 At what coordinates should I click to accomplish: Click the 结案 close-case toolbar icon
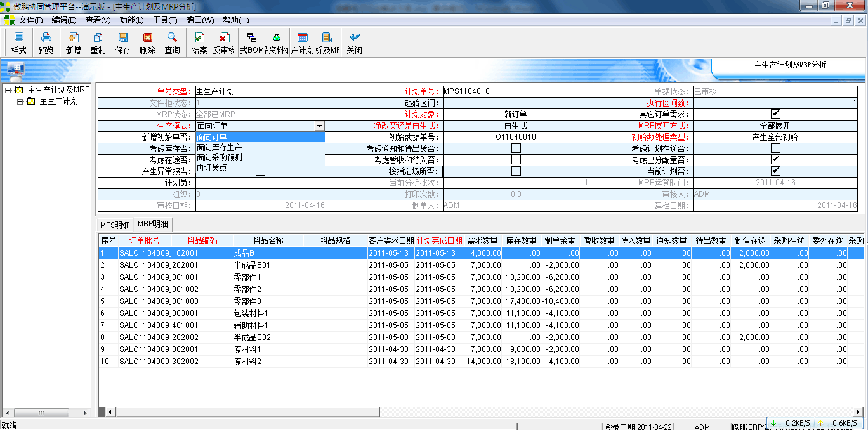pyautogui.click(x=199, y=42)
